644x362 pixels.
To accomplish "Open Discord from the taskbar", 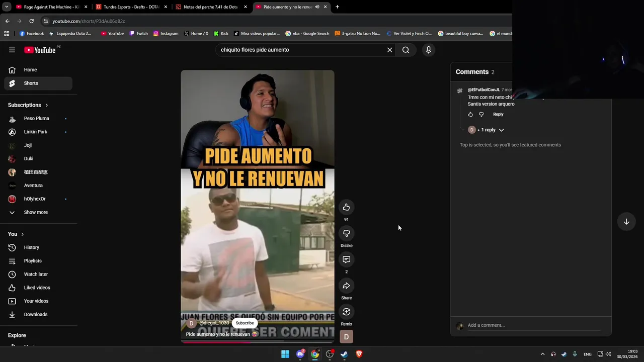I will pos(300,354).
